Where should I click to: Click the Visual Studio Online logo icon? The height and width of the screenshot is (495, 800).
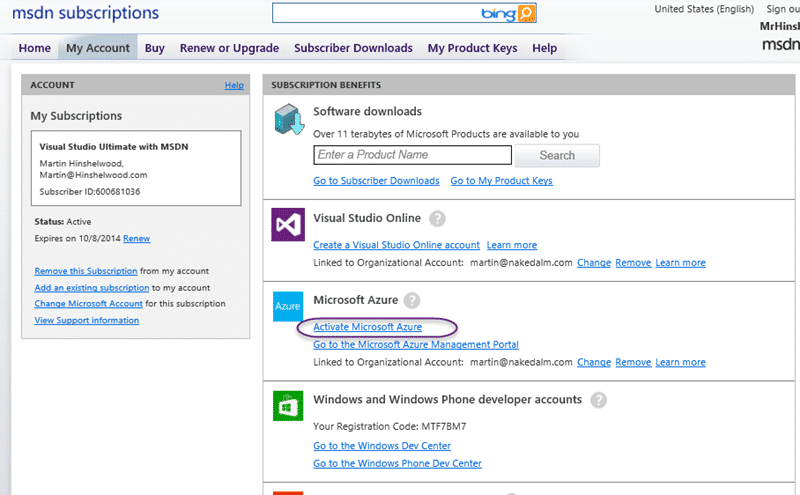pos(288,225)
